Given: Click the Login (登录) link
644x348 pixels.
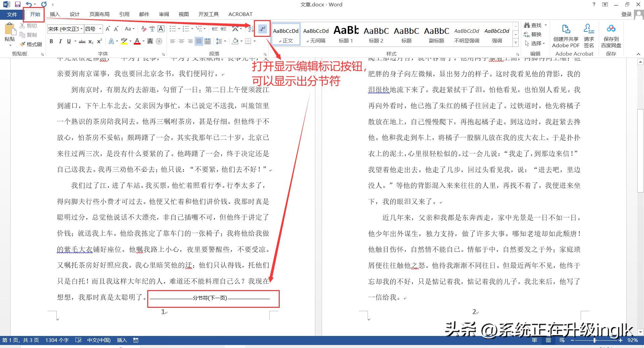Looking at the screenshot, I should click(x=627, y=14).
